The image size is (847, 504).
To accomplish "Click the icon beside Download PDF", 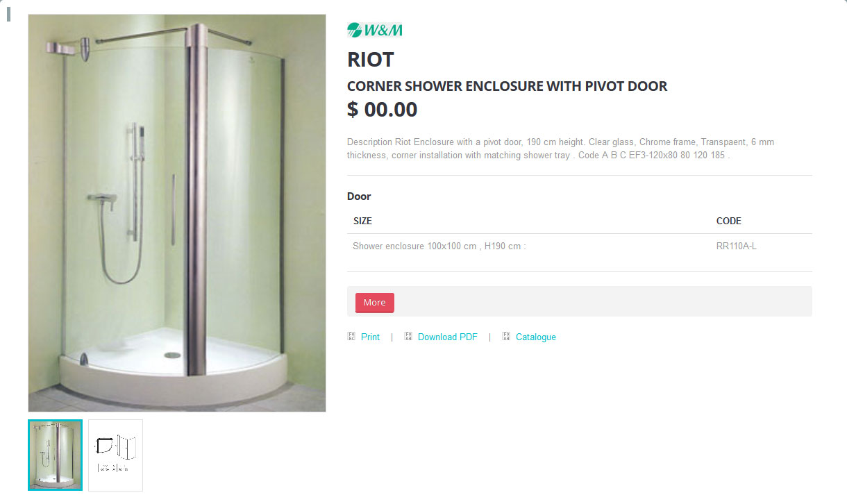I will (x=409, y=337).
